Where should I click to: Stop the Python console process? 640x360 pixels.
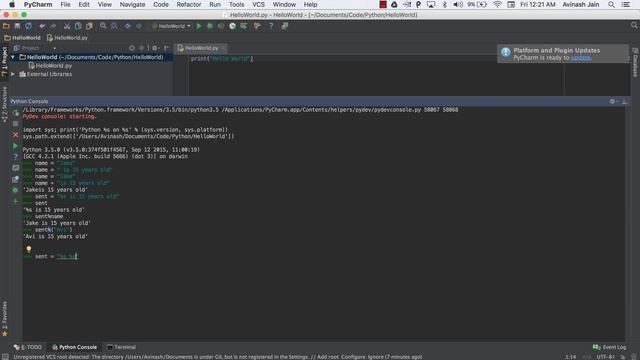pos(16,124)
